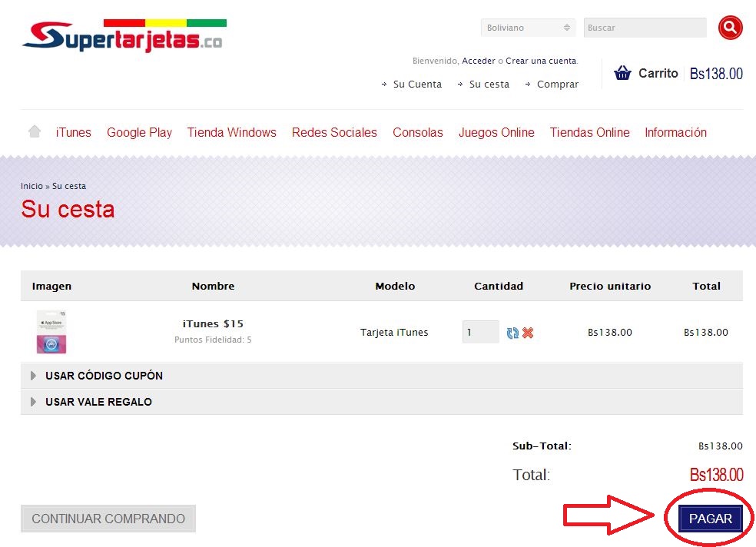Open the home icon in navigation
Viewport: 756px width, 547px height.
click(35, 131)
